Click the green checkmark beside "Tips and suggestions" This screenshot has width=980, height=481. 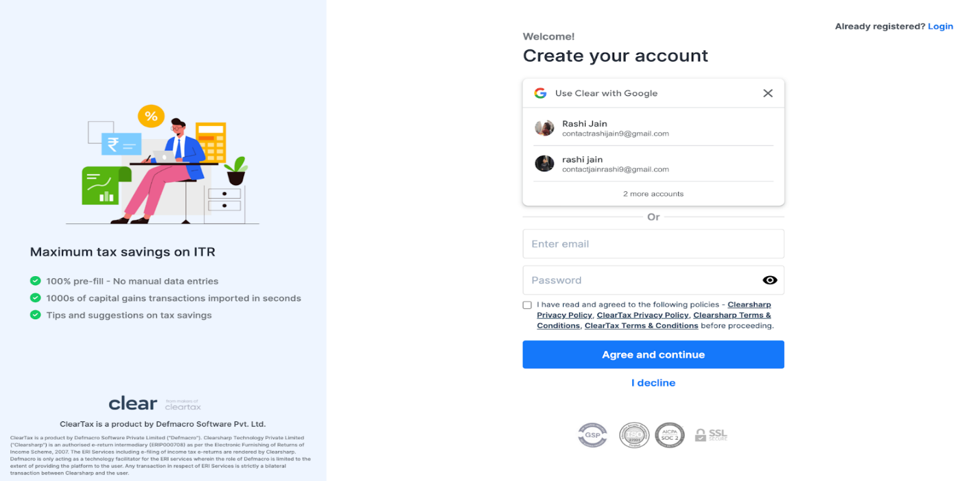coord(34,315)
